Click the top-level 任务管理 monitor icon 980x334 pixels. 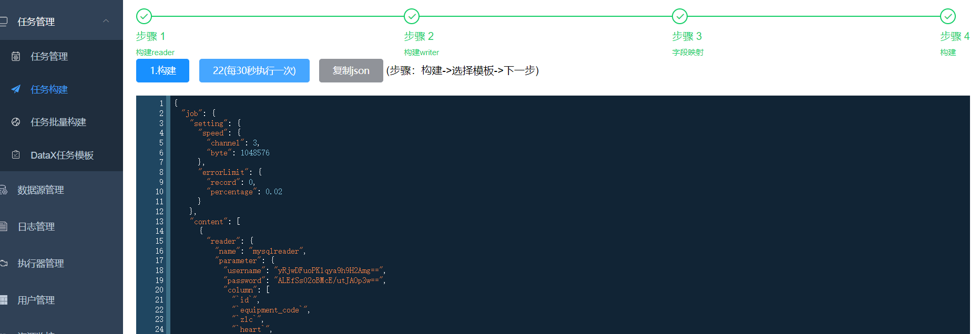pos(3,22)
